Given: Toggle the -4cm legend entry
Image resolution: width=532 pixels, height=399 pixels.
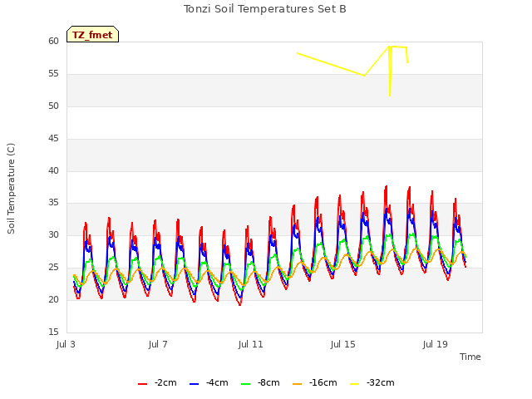Looking at the screenshot, I should pos(209,382).
